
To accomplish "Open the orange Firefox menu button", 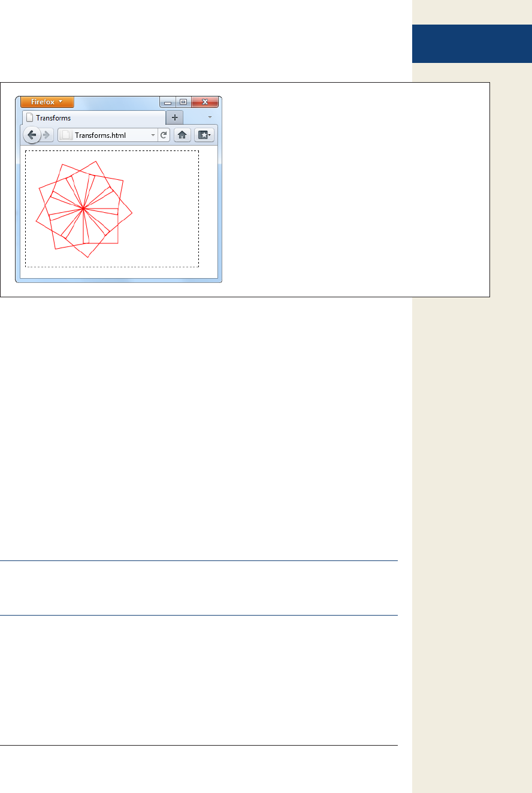I will click(47, 102).
